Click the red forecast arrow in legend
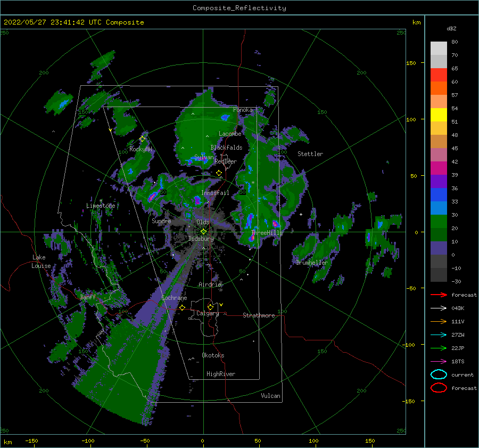479x448 pixels. 439,295
